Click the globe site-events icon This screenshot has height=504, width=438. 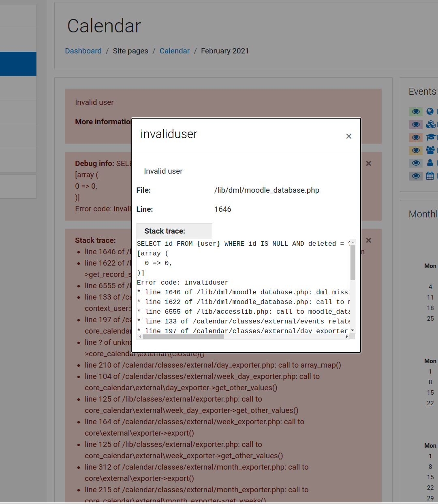pos(430,111)
